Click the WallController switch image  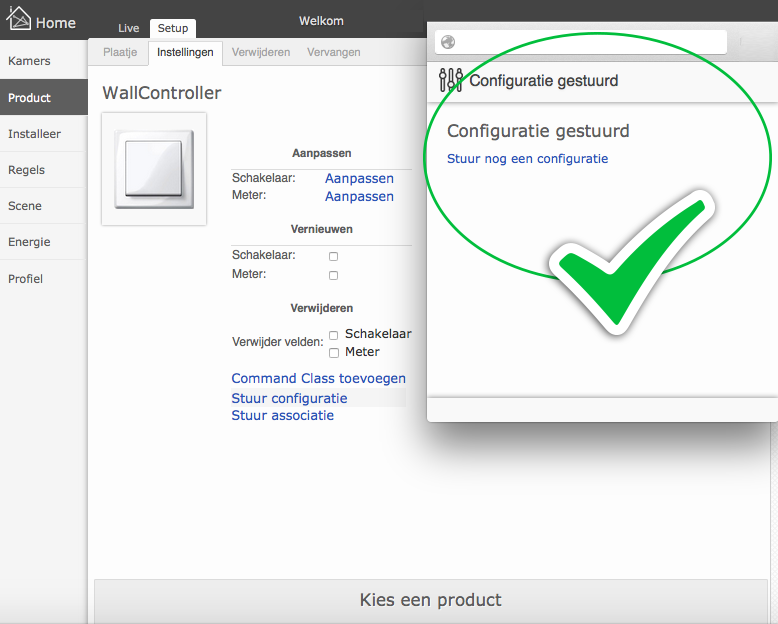point(154,169)
